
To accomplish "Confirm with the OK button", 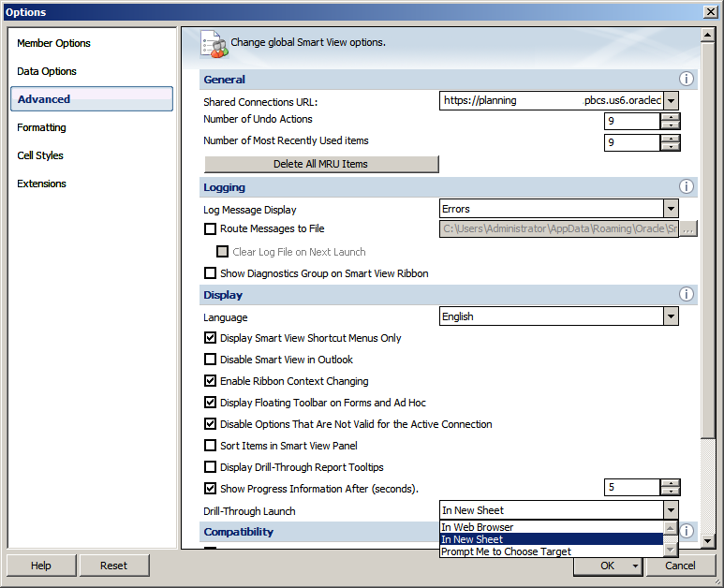I will [x=607, y=566].
